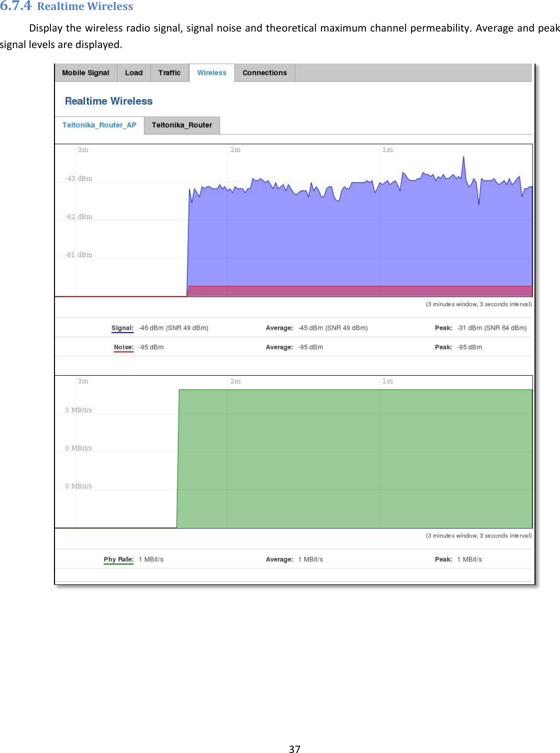Click the underlined Phy Rate label
The height and width of the screenshot is (753, 560).
118,559
